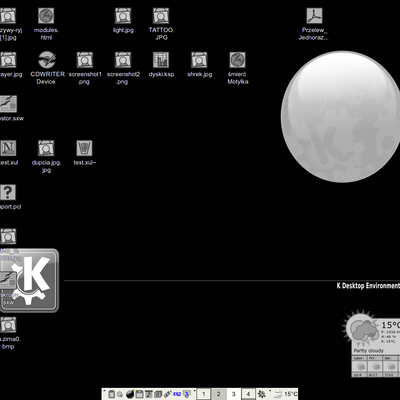Click the 'K Desktop Environment' text

368,286
